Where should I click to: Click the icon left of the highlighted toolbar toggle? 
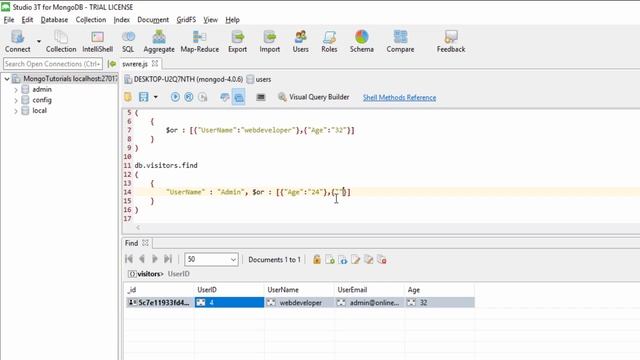click(x=224, y=97)
